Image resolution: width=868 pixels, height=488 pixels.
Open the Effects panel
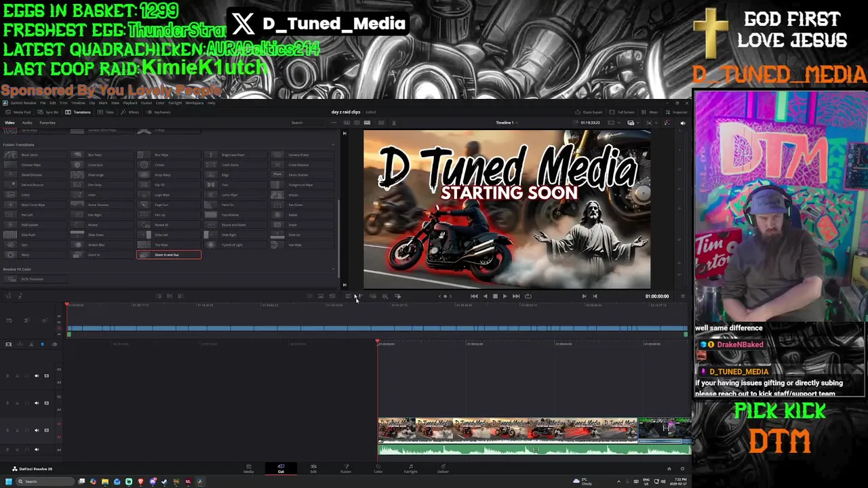[130, 113]
